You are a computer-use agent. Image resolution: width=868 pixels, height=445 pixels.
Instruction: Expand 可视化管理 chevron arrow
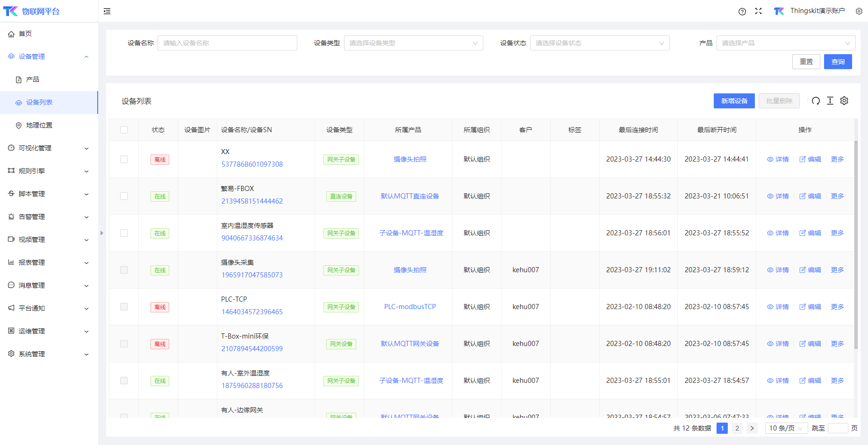pyautogui.click(x=86, y=148)
